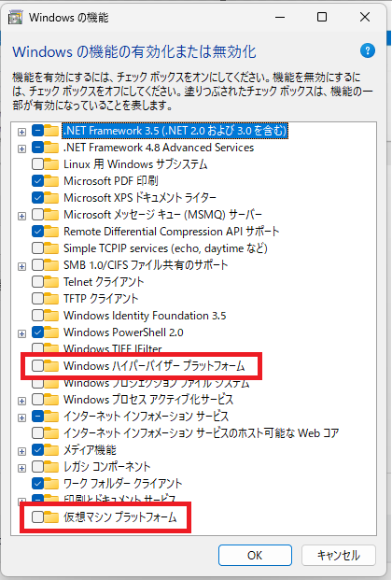Enable Linux 用 Windows サブシステム checkbox

(x=37, y=163)
